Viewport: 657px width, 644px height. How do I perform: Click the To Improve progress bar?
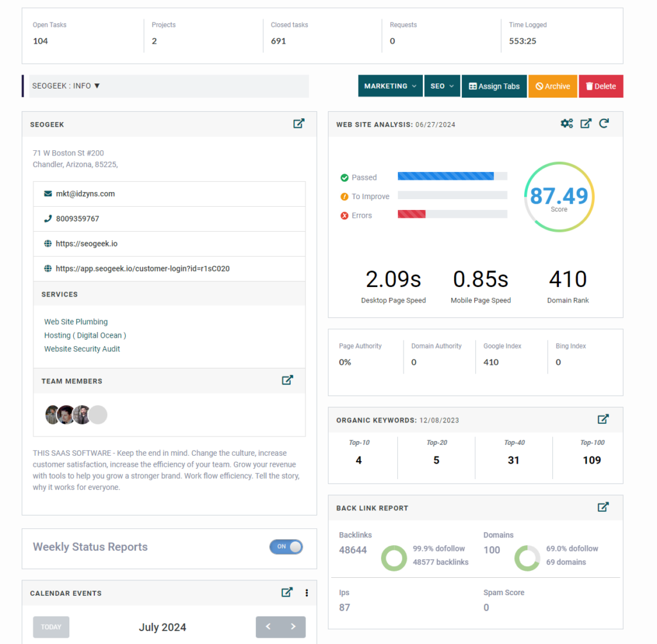(x=452, y=195)
